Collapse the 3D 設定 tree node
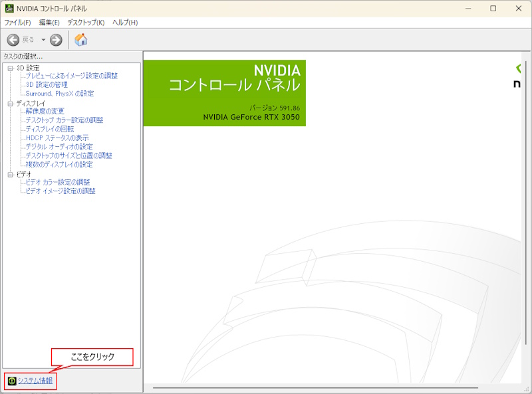 [x=10, y=68]
